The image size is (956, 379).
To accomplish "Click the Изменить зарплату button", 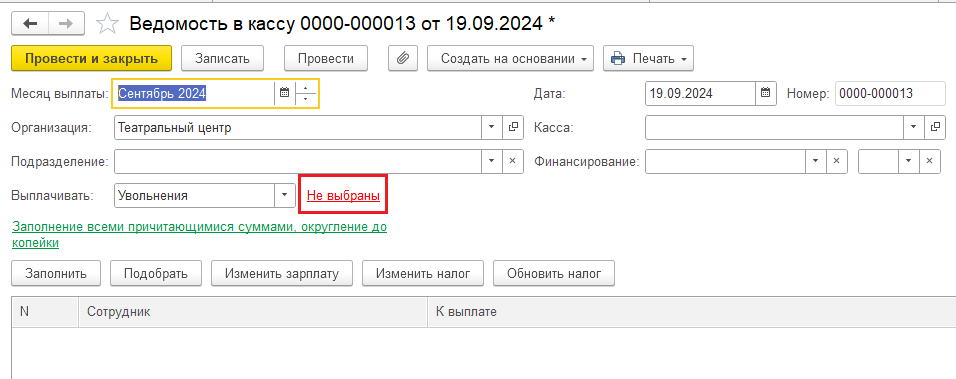I will 282,274.
